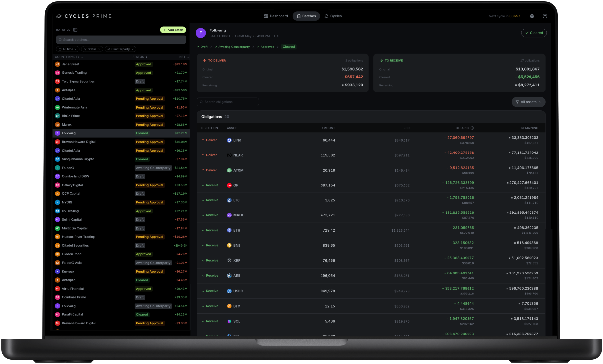
Task: Click the Awaiting Counterparty badge for FalconX Asia
Action: 153,263
